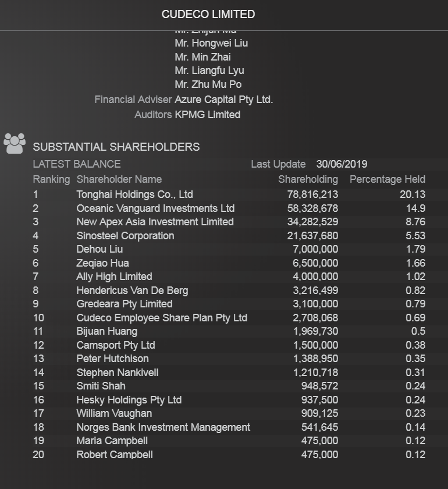This screenshot has height=489, width=448.
Task: Click the LATEST BALANCE label
Action: point(77,164)
